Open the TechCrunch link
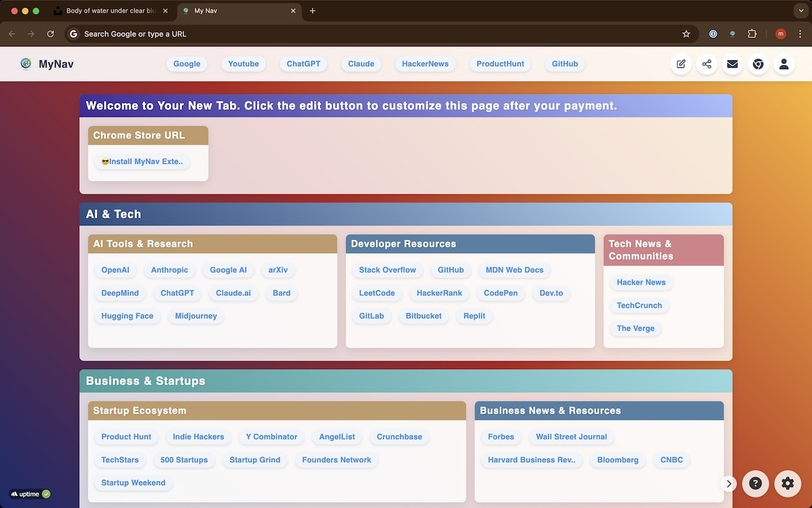This screenshot has width=812, height=508. tap(639, 305)
